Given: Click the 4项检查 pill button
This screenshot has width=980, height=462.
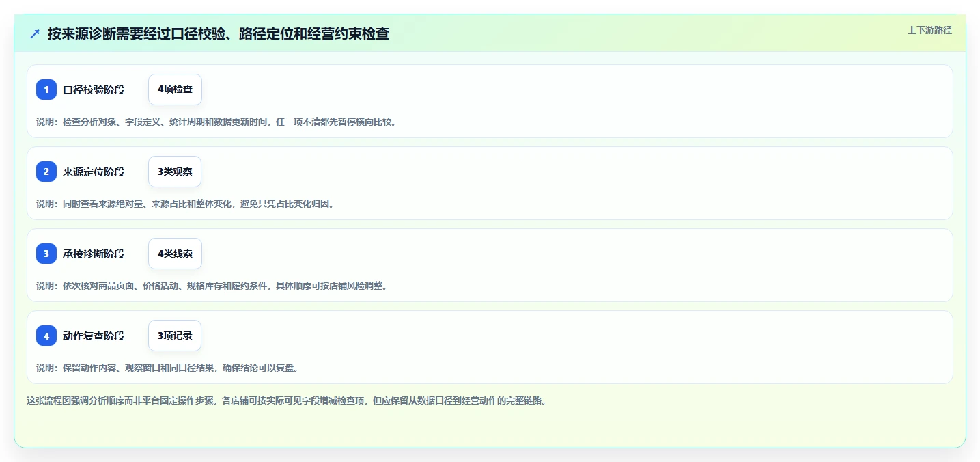Looking at the screenshot, I should tap(175, 90).
